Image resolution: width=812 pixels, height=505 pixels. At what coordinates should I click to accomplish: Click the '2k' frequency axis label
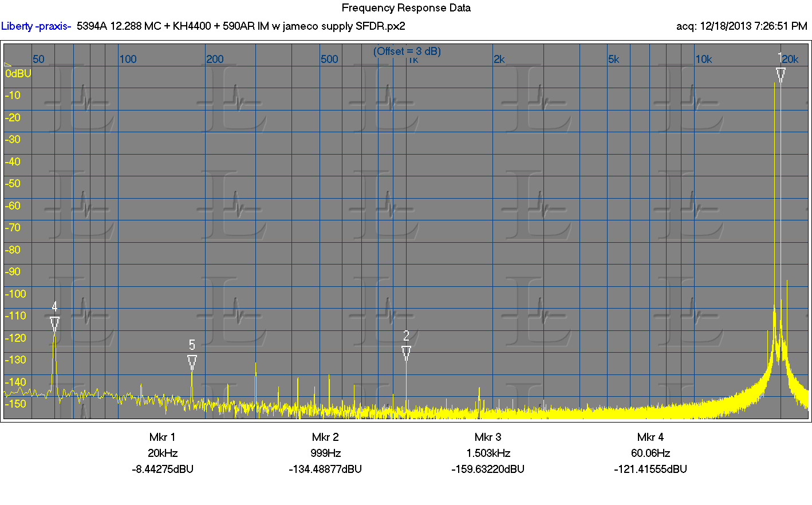coord(499,60)
